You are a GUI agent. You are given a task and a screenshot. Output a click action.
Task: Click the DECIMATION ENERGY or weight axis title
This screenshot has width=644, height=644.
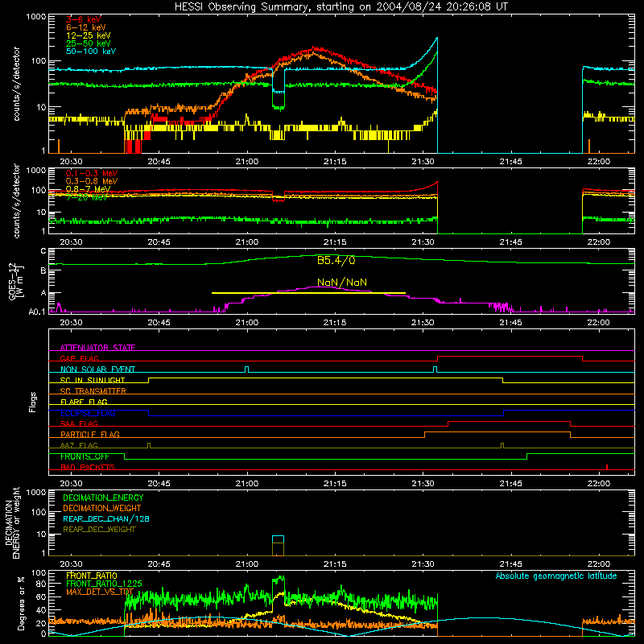(12, 522)
